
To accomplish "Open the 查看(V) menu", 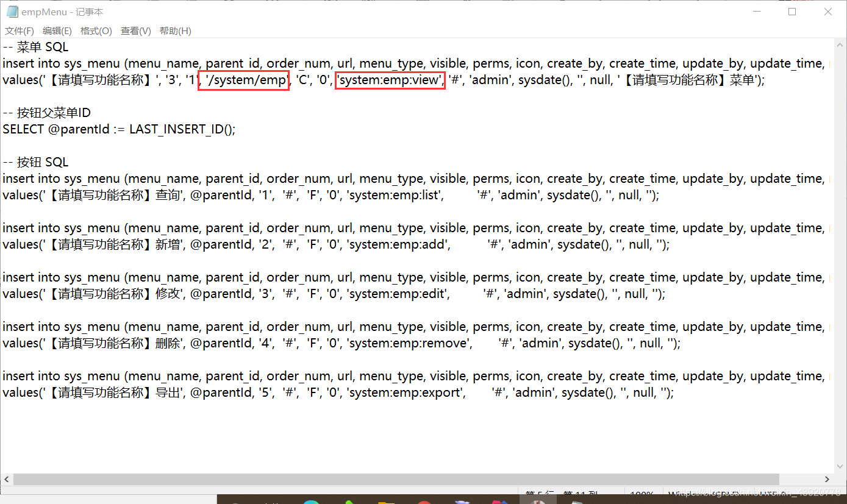I will (x=136, y=31).
